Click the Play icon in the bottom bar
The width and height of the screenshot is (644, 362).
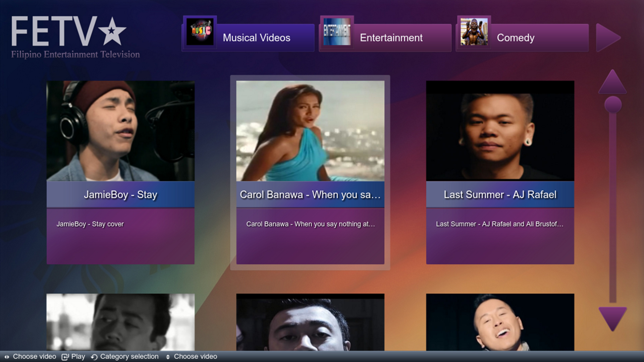(65, 357)
